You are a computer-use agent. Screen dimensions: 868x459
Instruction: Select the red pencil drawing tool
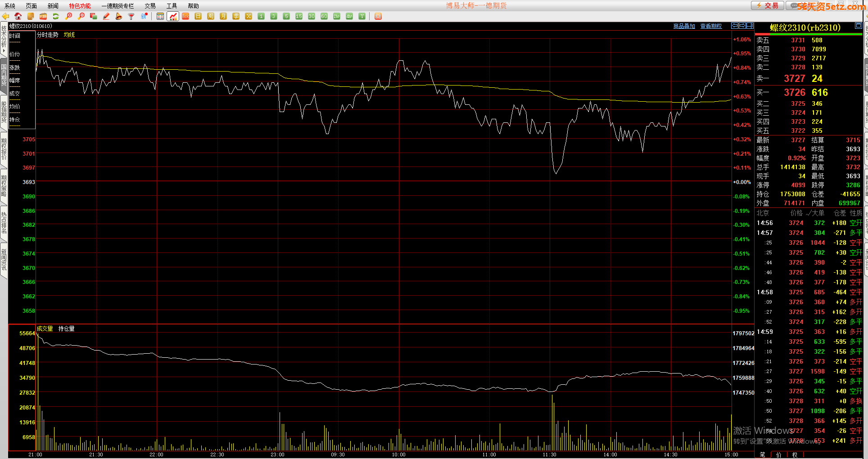[106, 16]
